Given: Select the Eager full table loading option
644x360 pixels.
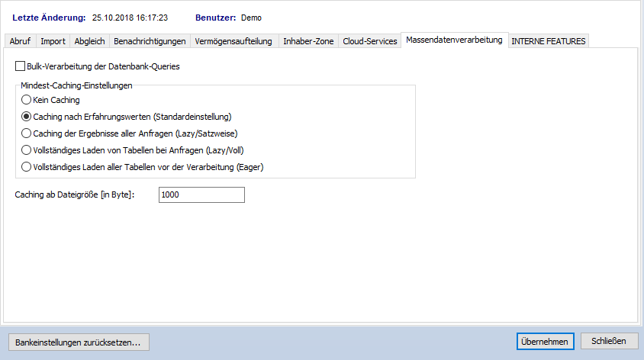Looking at the screenshot, I should (27, 167).
